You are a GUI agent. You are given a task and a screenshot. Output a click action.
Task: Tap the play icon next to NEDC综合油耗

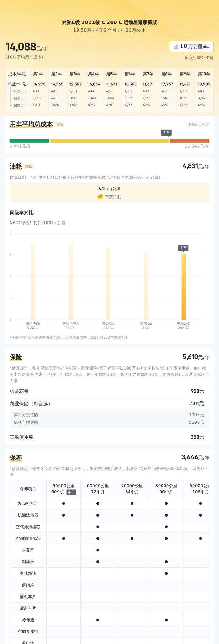[x=64, y=223]
